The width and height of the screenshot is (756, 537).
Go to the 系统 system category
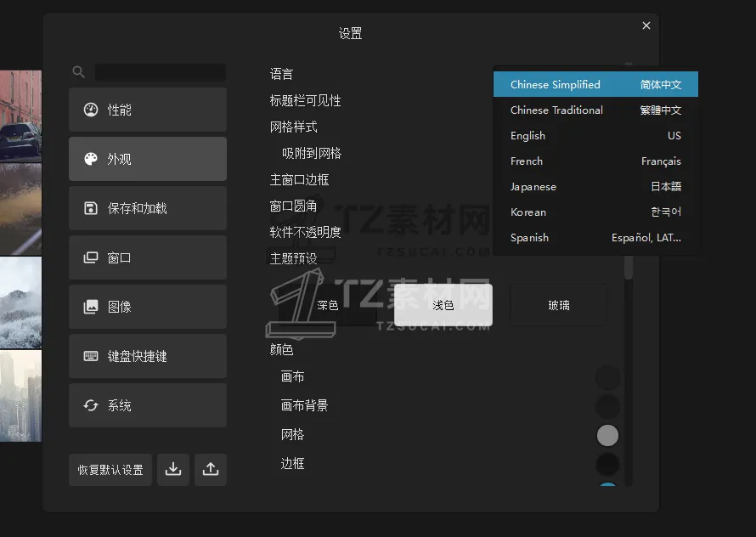pos(148,405)
